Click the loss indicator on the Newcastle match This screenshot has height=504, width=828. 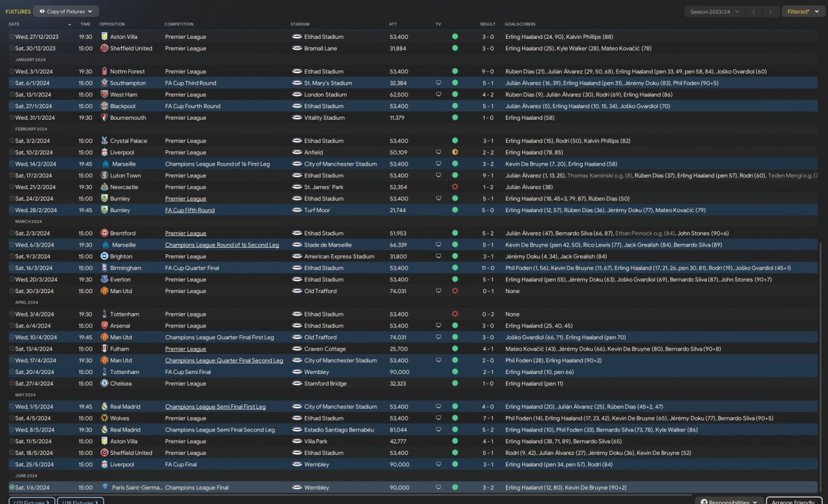(455, 187)
